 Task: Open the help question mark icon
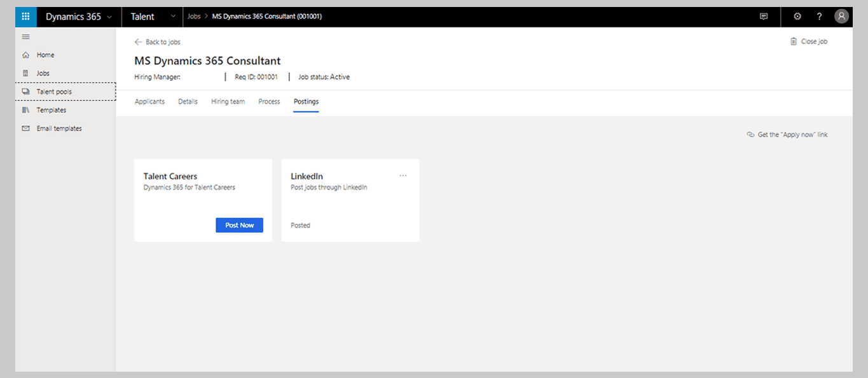pos(819,17)
